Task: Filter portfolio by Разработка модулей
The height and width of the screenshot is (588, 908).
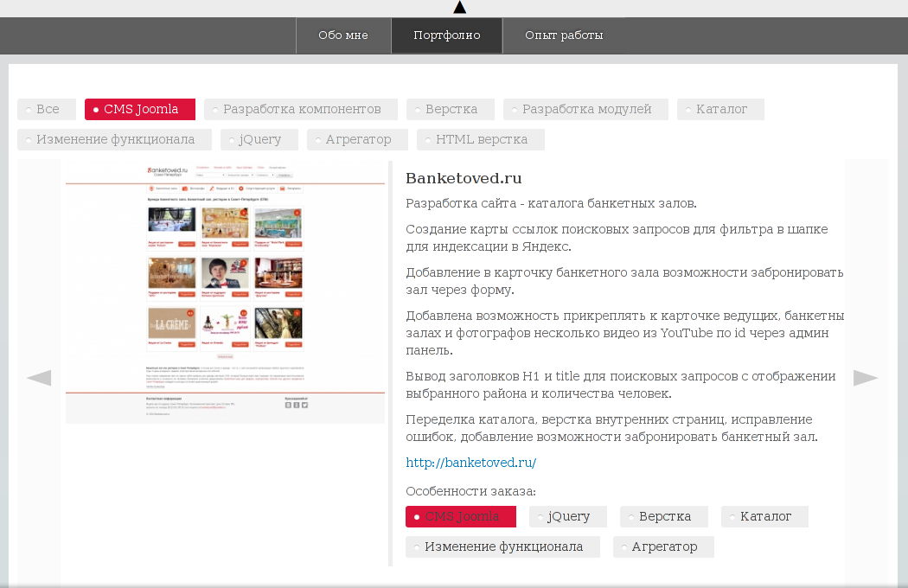Action: 585,109
